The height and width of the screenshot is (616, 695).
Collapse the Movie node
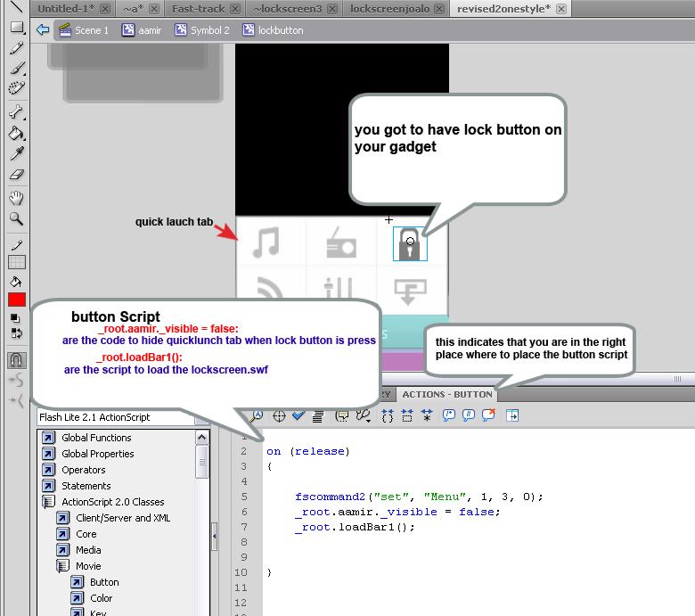tap(62, 566)
